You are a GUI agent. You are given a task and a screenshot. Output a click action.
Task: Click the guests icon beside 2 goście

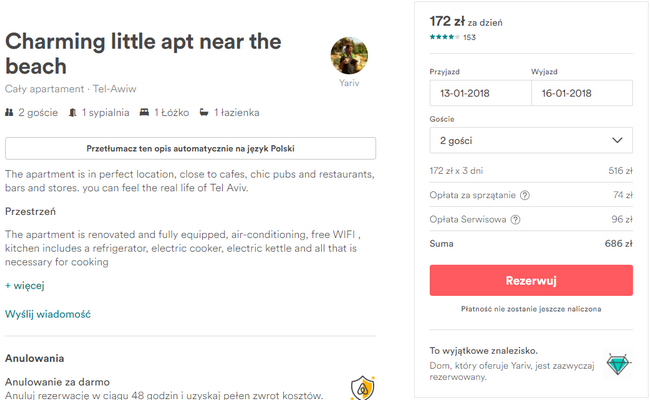point(9,112)
